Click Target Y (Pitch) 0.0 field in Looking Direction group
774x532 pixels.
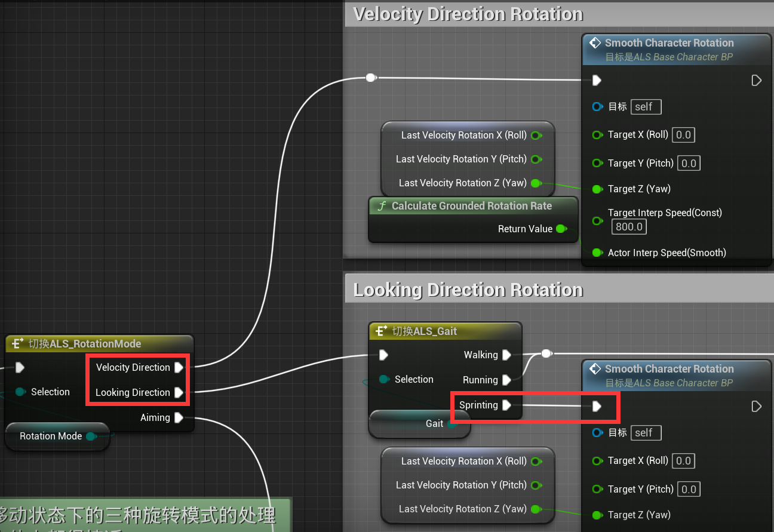[x=689, y=489]
